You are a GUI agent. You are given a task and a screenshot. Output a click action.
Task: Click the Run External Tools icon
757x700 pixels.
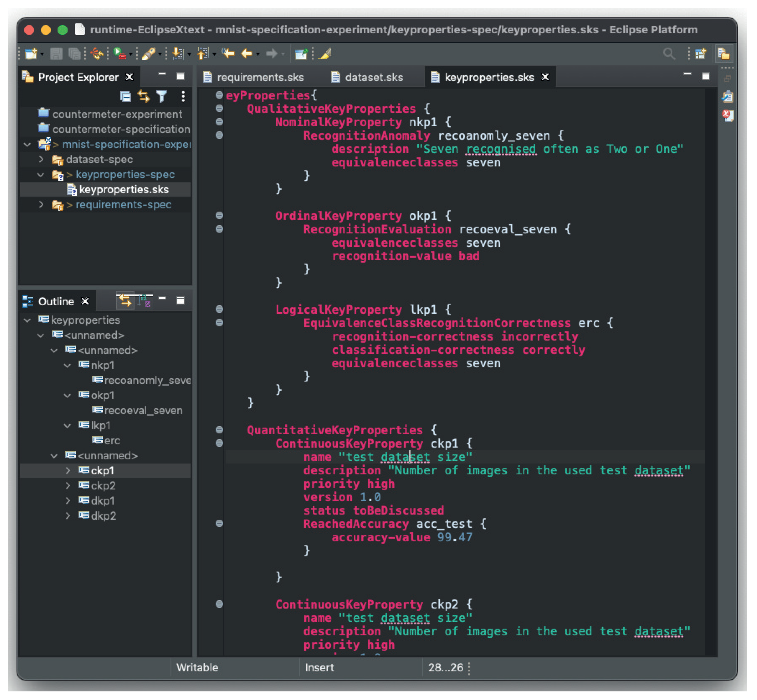(x=120, y=54)
